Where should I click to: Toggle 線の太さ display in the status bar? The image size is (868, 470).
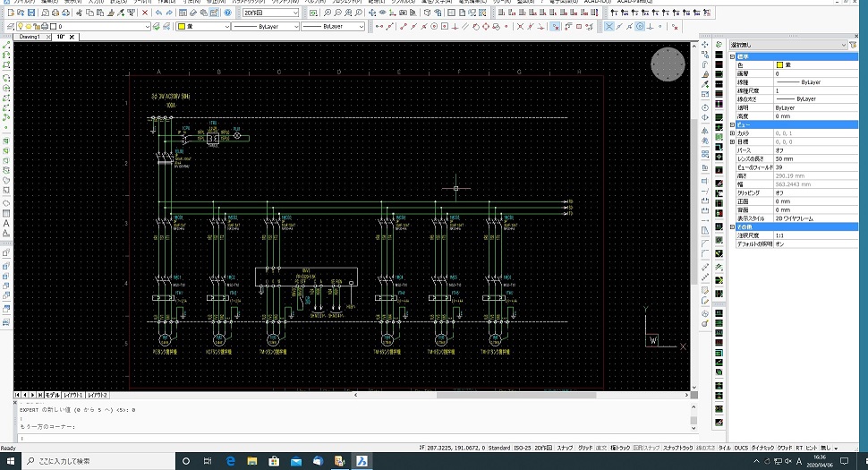tap(705, 448)
